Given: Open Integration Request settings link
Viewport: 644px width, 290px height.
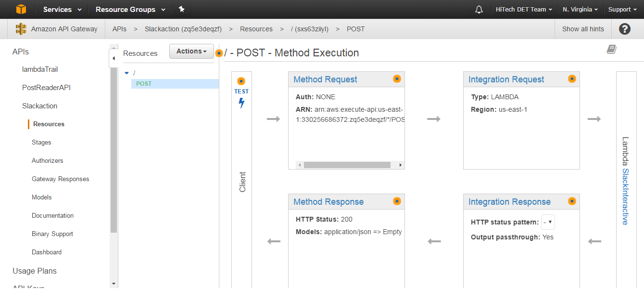Looking at the screenshot, I should point(506,79).
